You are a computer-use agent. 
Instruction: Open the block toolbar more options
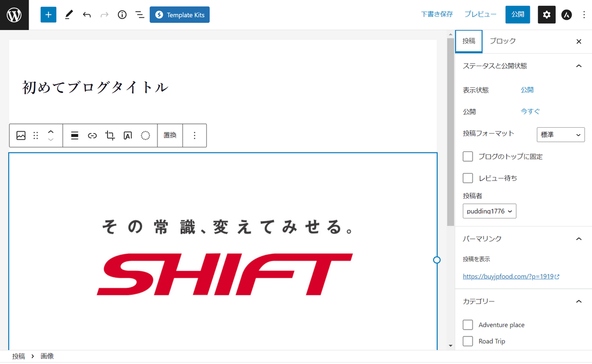pos(194,135)
